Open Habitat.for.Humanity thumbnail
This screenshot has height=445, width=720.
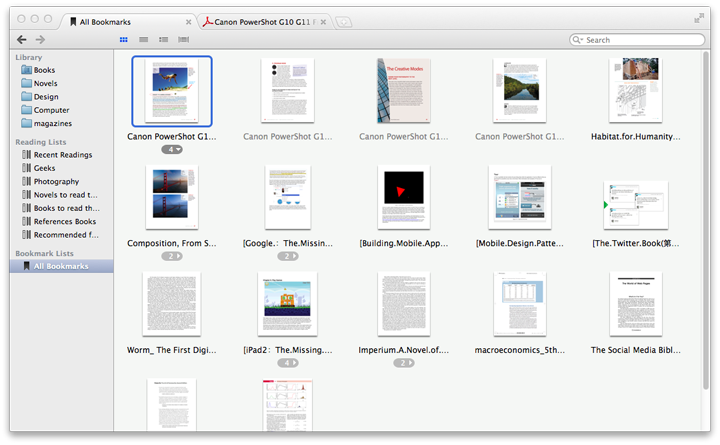[636, 90]
